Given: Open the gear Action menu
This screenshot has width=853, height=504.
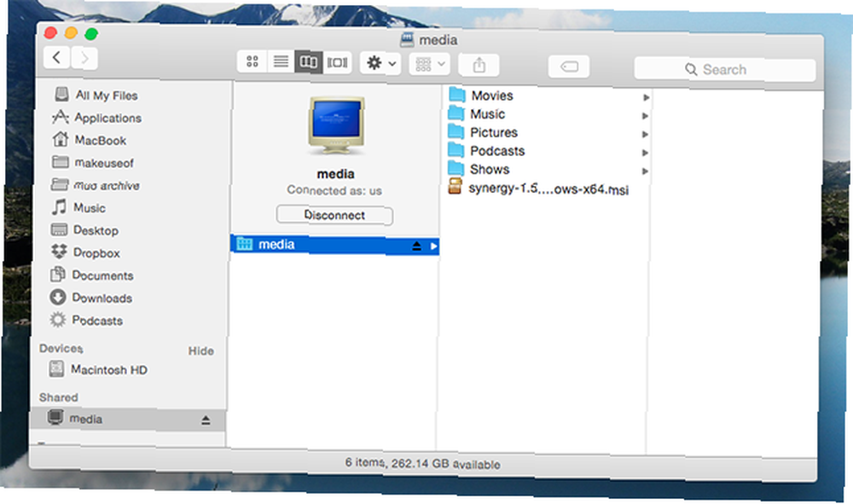Looking at the screenshot, I should pyautogui.click(x=380, y=63).
